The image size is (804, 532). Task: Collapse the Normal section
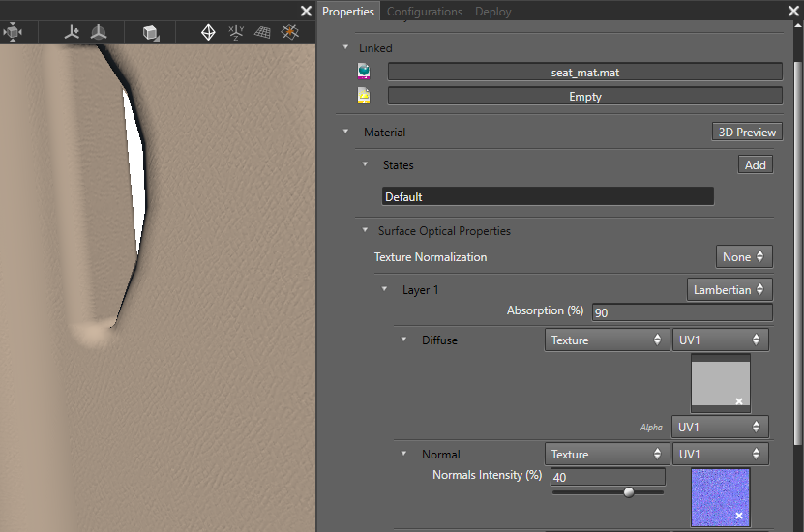[403, 454]
